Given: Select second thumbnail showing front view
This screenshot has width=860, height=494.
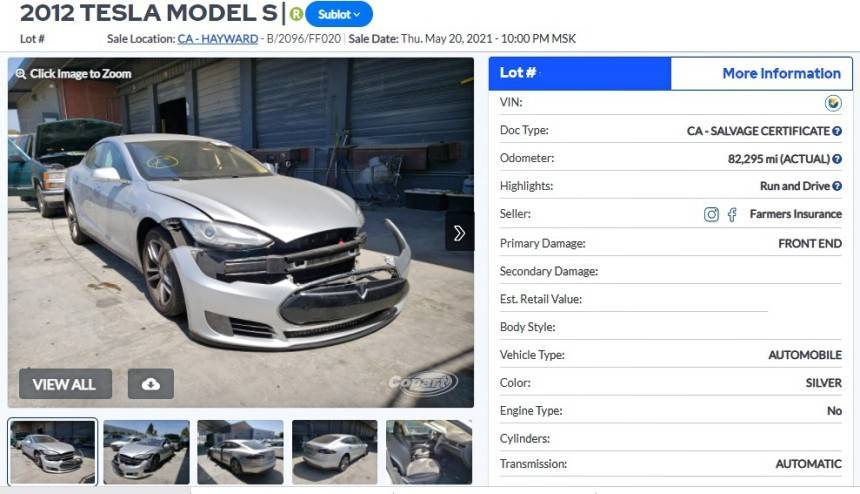Looking at the screenshot, I should coord(146,452).
